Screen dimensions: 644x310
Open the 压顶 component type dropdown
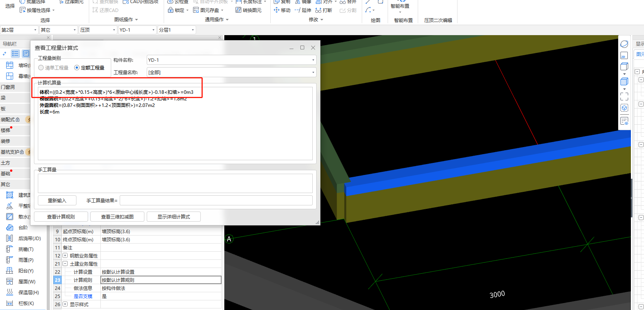click(x=98, y=30)
